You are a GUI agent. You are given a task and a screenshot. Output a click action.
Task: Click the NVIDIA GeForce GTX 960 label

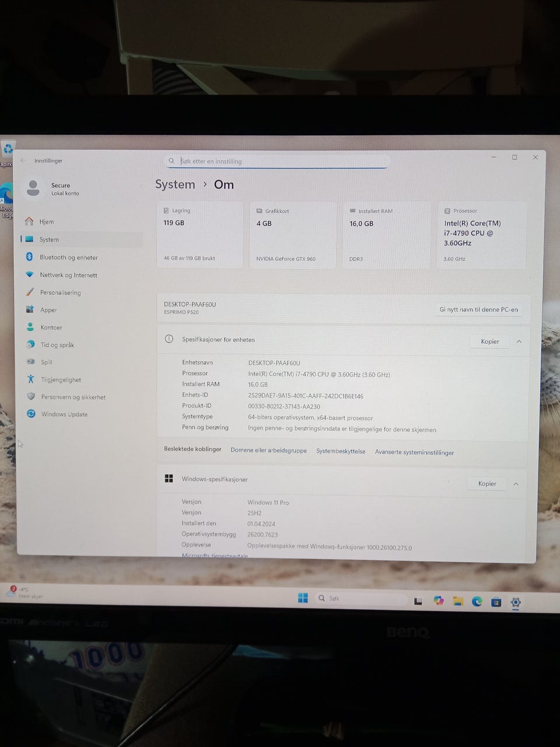point(286,259)
